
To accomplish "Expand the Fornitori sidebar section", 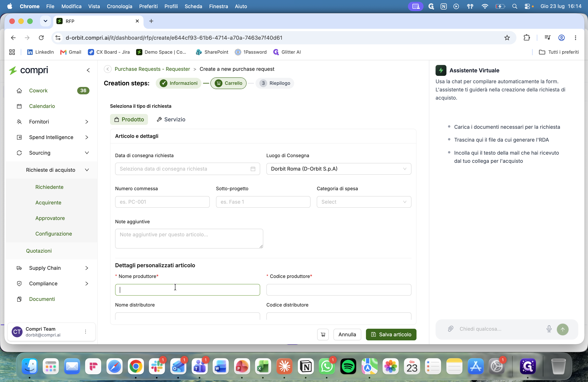I will point(87,122).
